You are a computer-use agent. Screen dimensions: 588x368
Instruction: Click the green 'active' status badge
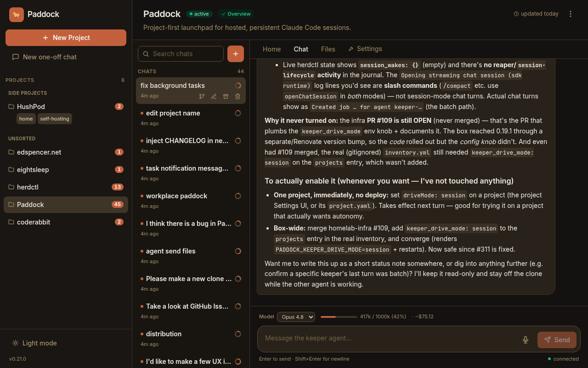pos(199,14)
